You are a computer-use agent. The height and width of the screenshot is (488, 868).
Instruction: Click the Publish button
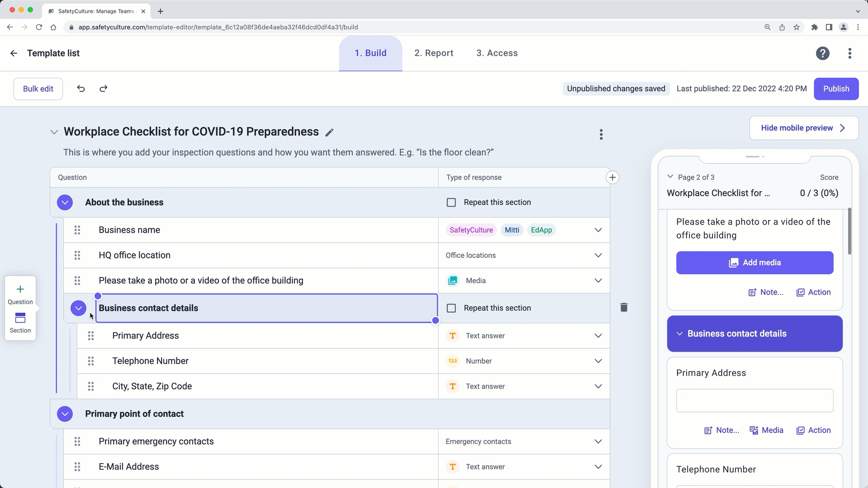pyautogui.click(x=836, y=89)
